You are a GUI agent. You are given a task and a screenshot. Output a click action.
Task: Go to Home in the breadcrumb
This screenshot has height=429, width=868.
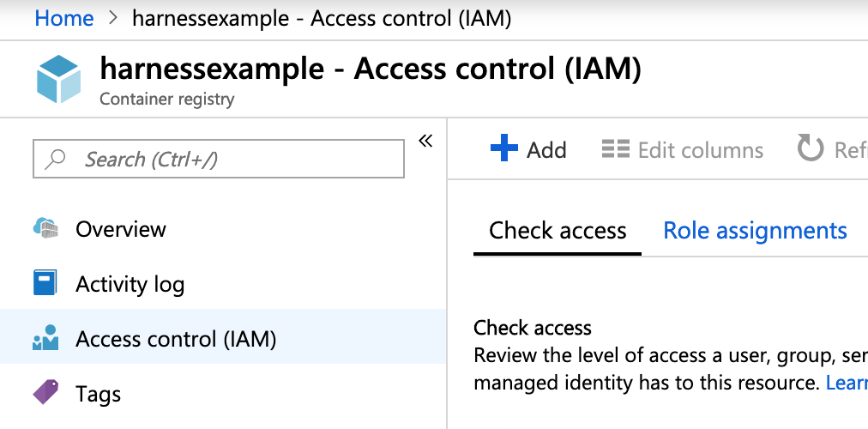64,18
